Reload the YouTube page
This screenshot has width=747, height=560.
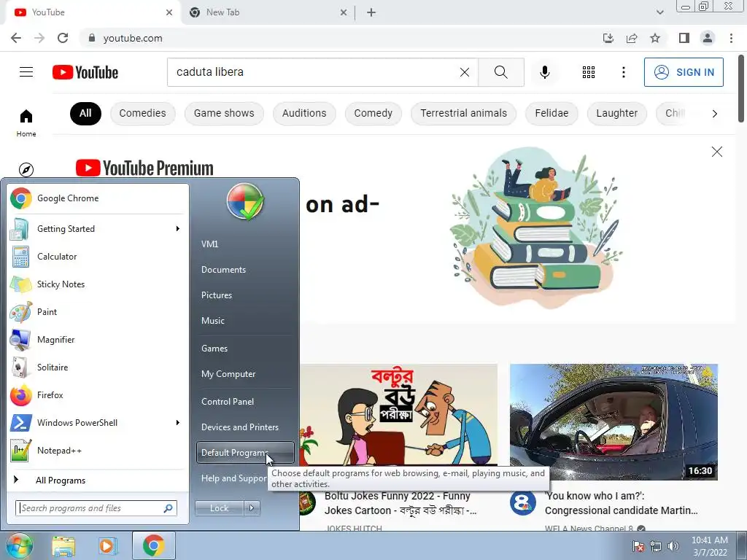63,38
